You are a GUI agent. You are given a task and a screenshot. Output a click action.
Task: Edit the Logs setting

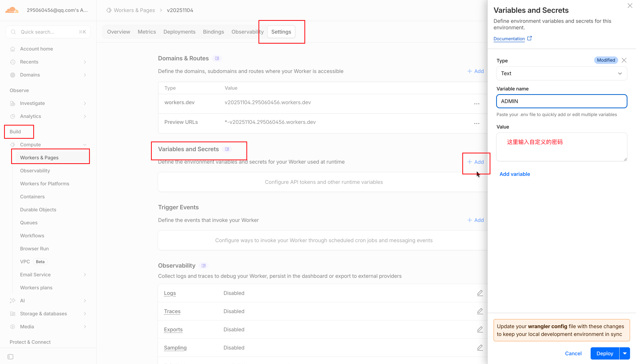click(480, 293)
